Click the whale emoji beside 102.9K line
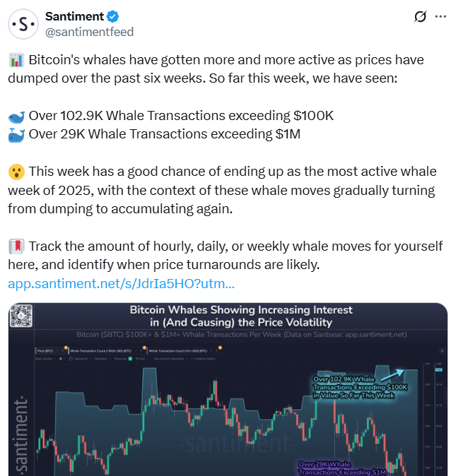Screen dimensions: 456x476 click(x=16, y=116)
